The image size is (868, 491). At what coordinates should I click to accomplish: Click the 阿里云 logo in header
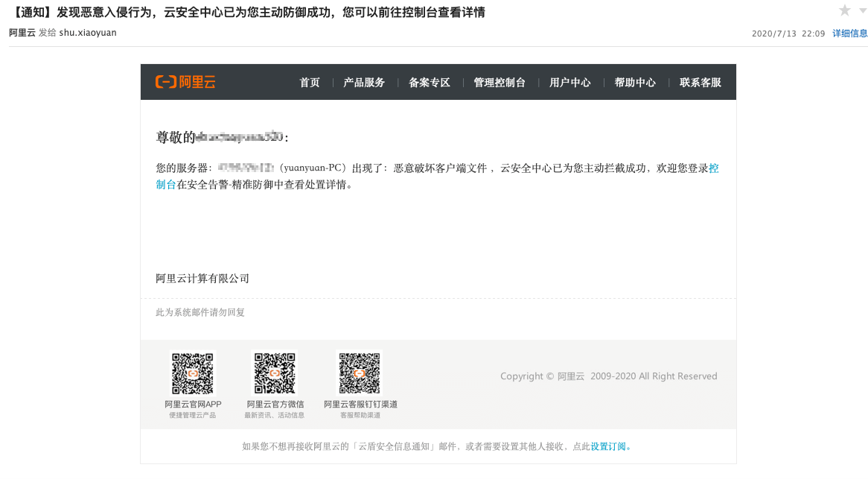click(x=185, y=82)
